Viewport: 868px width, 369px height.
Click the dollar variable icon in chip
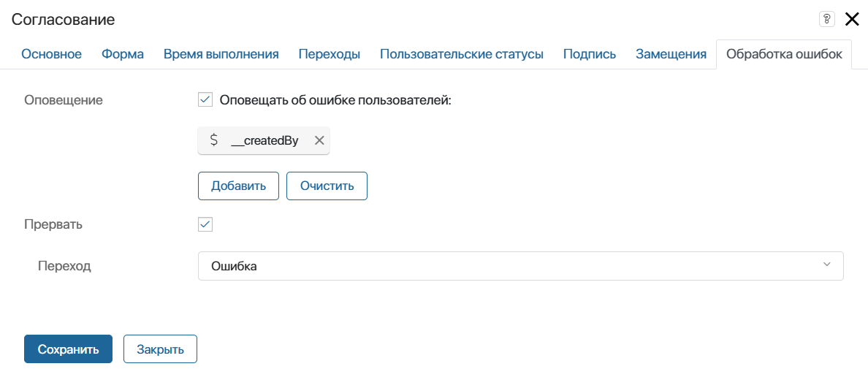[213, 140]
